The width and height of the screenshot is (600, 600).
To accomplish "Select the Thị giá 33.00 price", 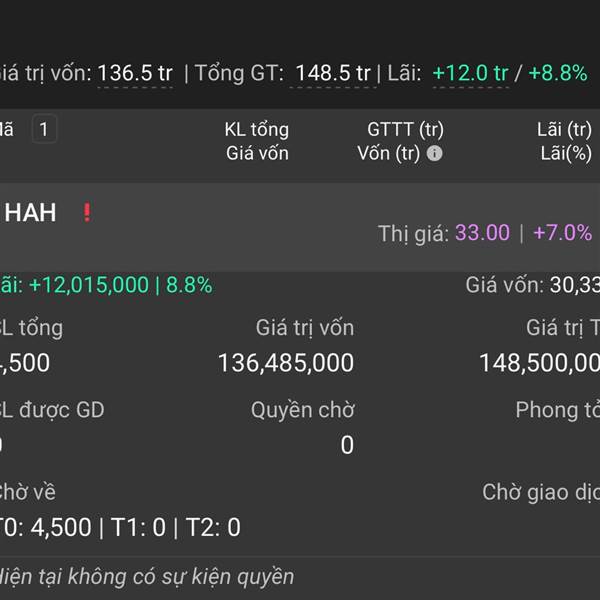I will pos(482,232).
